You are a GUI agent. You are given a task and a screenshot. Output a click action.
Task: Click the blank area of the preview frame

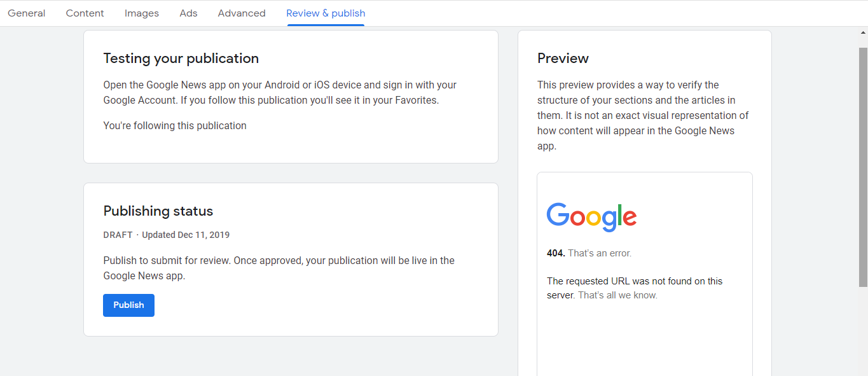tap(644, 337)
